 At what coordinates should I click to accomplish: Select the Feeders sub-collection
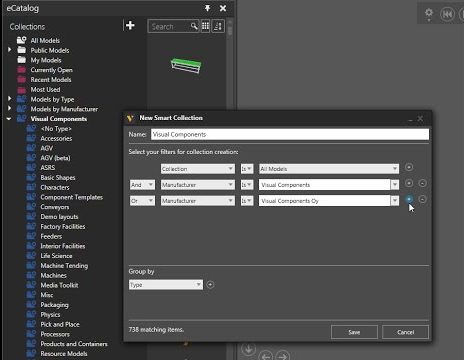click(x=51, y=236)
